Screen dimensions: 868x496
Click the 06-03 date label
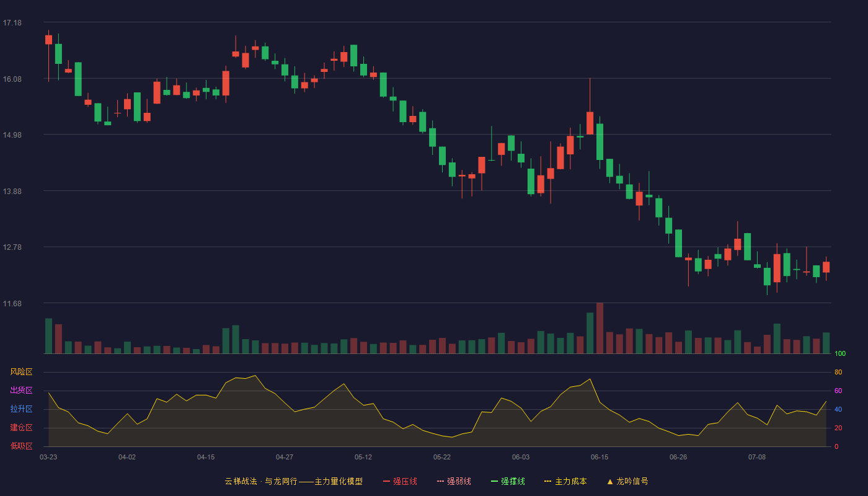(521, 457)
